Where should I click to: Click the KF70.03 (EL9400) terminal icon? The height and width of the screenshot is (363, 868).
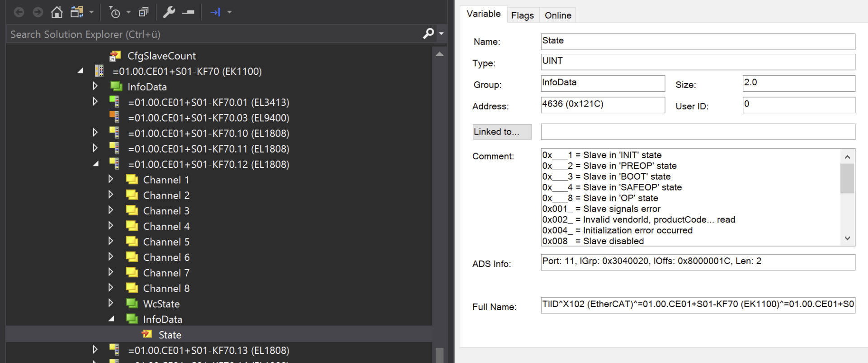(x=114, y=117)
